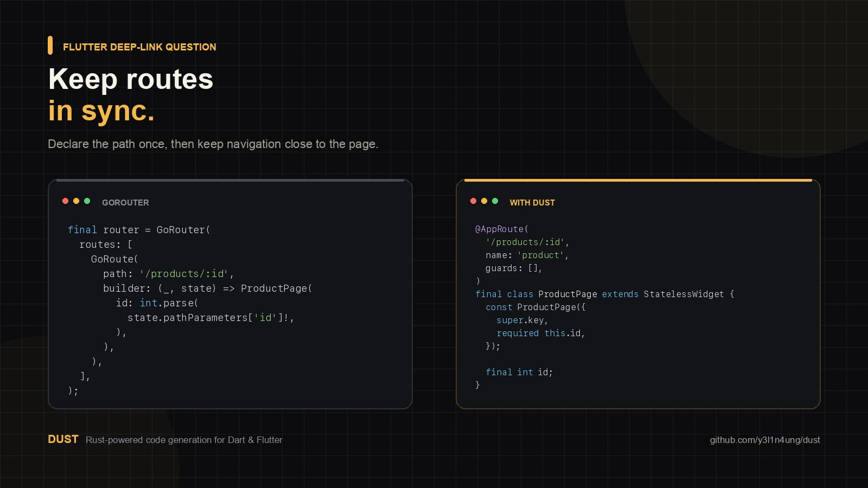Click the "path: '/products/:id'," line in GoRouter code
Viewport: 868px width, 488px height.
(169, 274)
